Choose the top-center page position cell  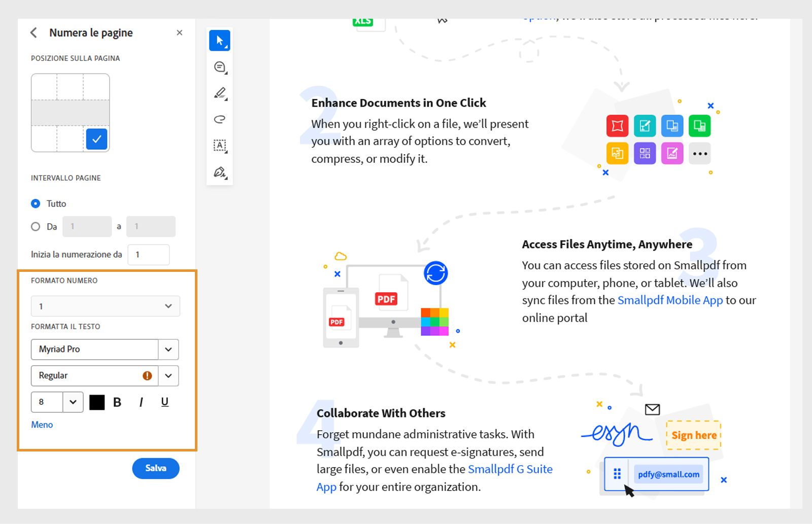click(70, 87)
